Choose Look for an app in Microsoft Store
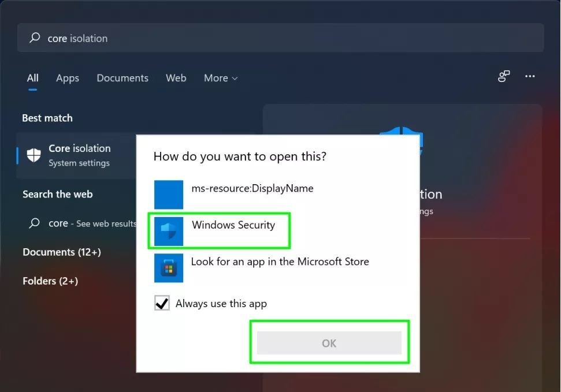 pos(262,268)
